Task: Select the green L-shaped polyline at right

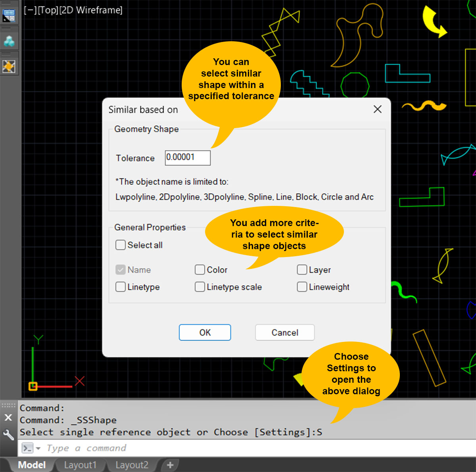Action: (x=422, y=197)
